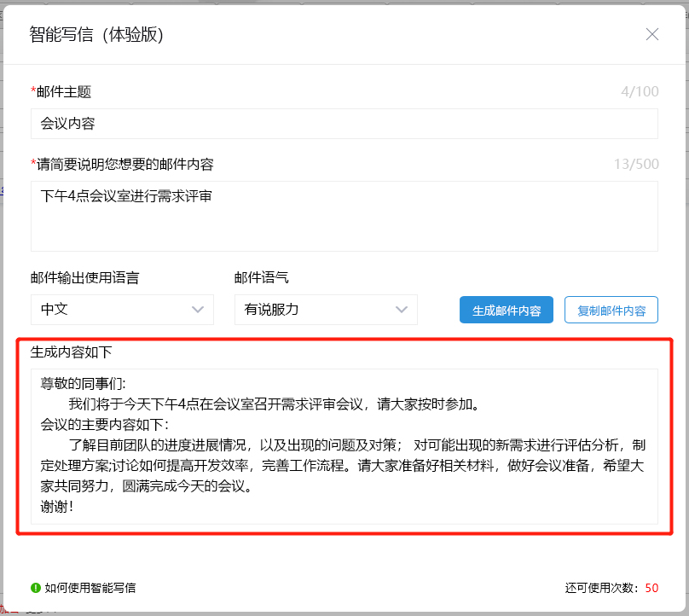Open the 有说服力 tone selector
Viewport: 689px width, 616px height.
[x=316, y=310]
